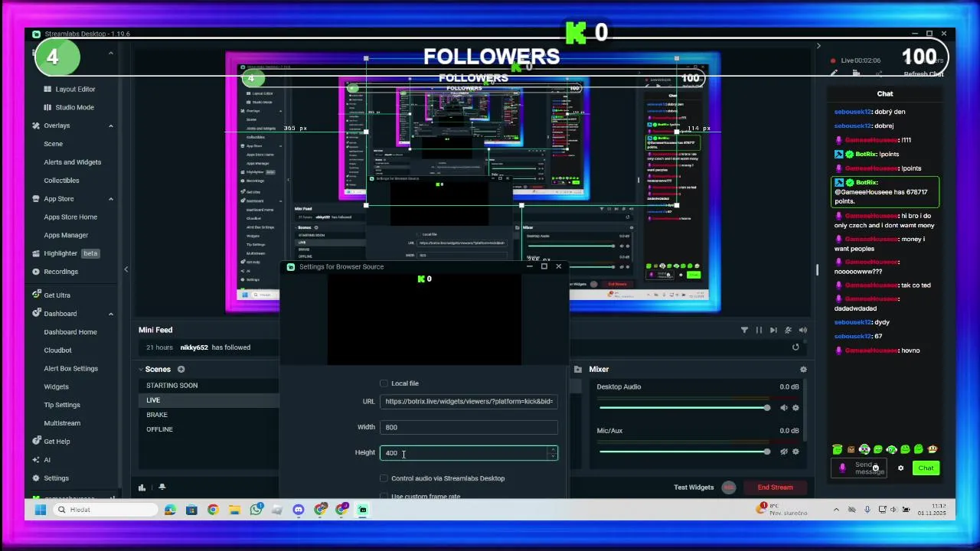
Task: Open Mic/Aux source settings gear
Action: [795, 452]
